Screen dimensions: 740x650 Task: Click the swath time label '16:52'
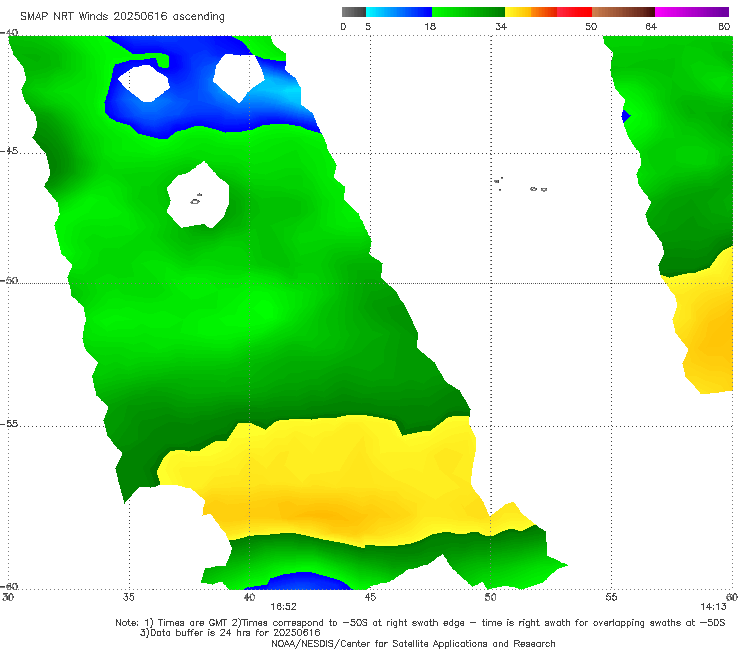tap(283, 607)
